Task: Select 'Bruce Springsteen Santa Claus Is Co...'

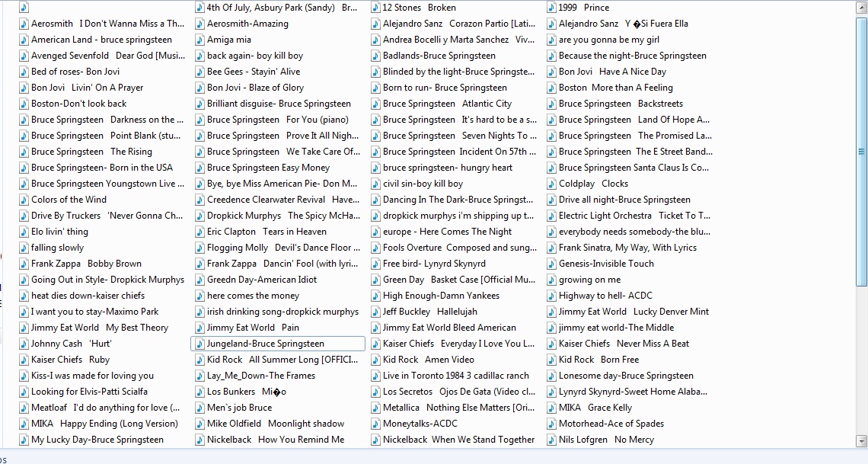Action: tap(633, 168)
